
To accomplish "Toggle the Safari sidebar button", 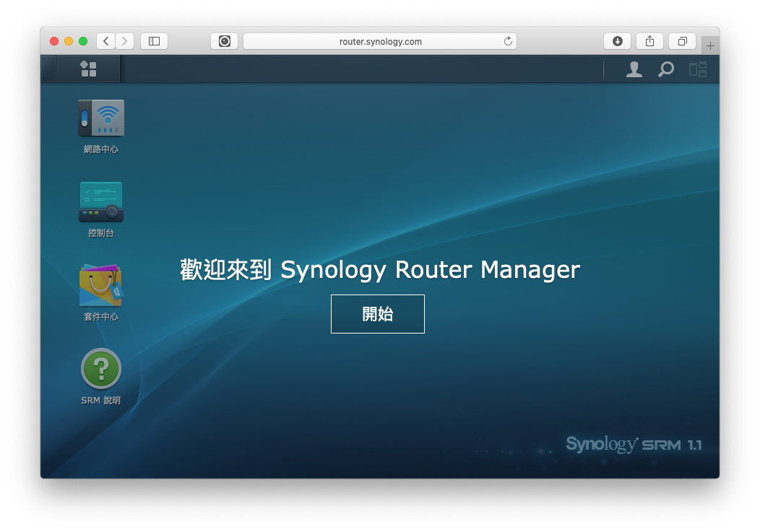I will pos(154,41).
